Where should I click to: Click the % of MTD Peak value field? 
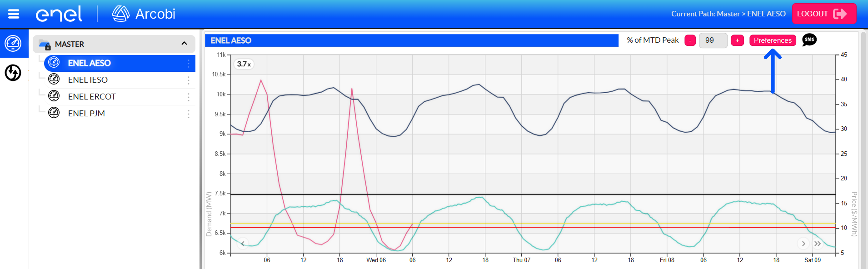[713, 40]
